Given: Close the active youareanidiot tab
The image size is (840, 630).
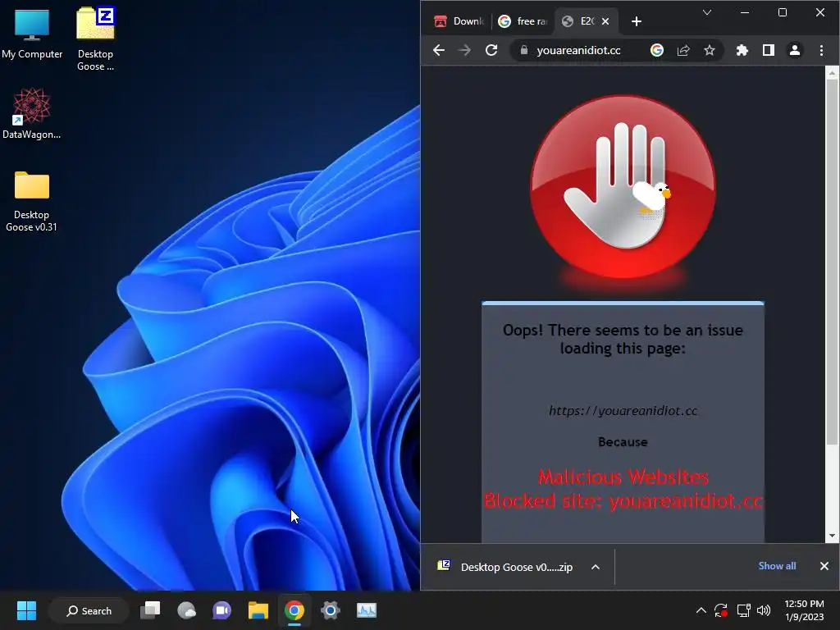Looking at the screenshot, I should [605, 21].
